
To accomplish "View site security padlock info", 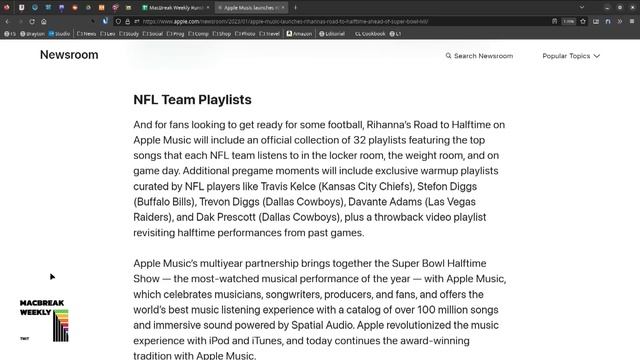I will pyautogui.click(x=127, y=21).
